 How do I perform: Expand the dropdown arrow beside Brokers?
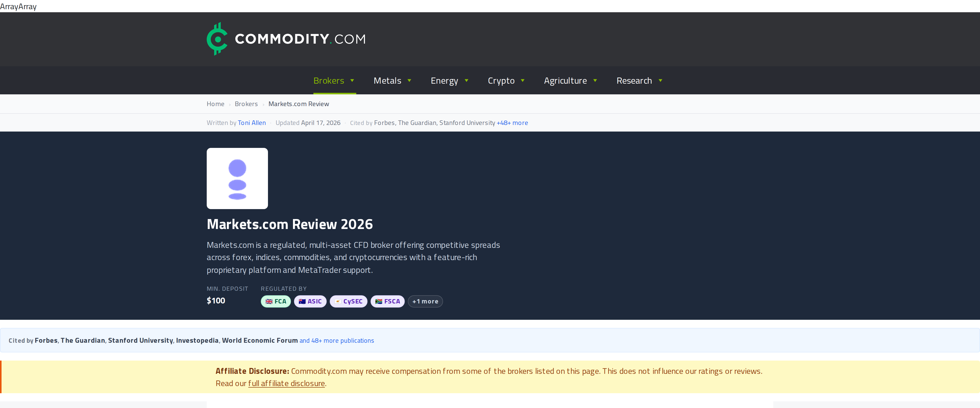click(x=352, y=81)
